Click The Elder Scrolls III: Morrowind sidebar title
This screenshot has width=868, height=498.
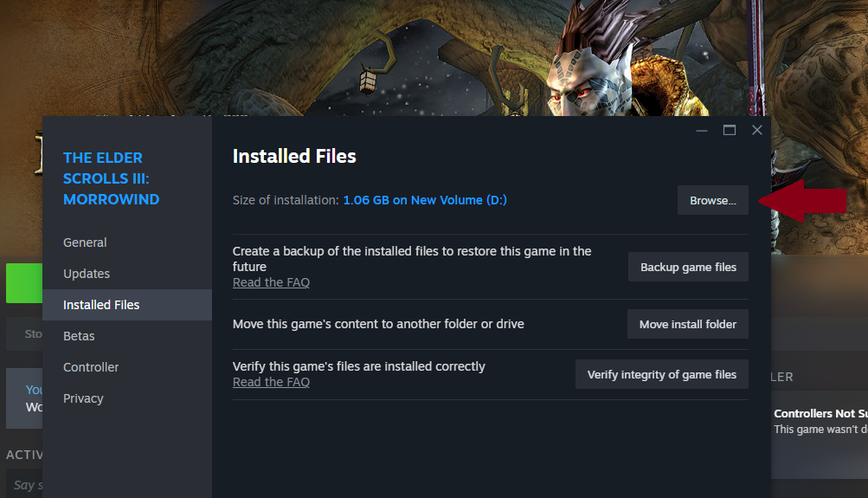(111, 178)
